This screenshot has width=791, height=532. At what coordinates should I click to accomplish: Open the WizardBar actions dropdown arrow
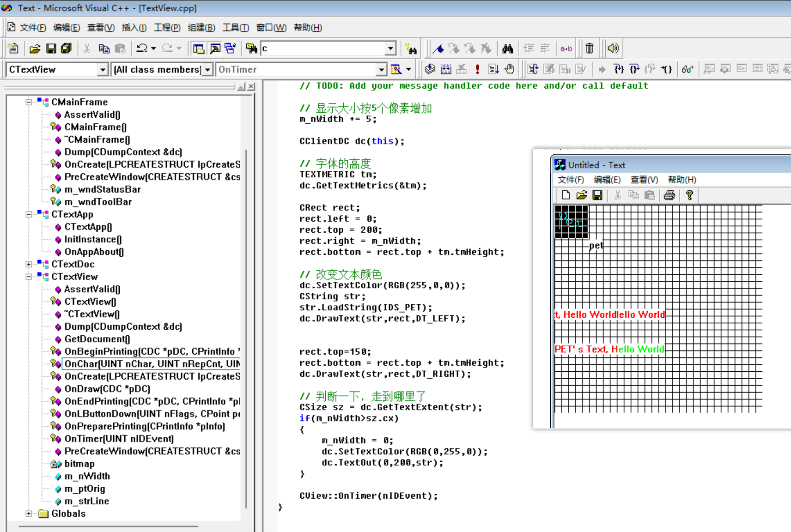tap(408, 69)
